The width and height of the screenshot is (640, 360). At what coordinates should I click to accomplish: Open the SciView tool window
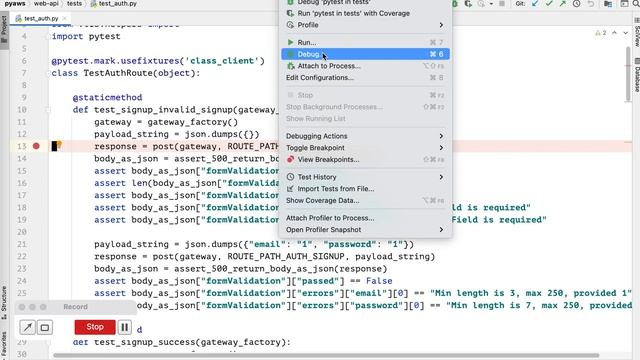[636, 32]
